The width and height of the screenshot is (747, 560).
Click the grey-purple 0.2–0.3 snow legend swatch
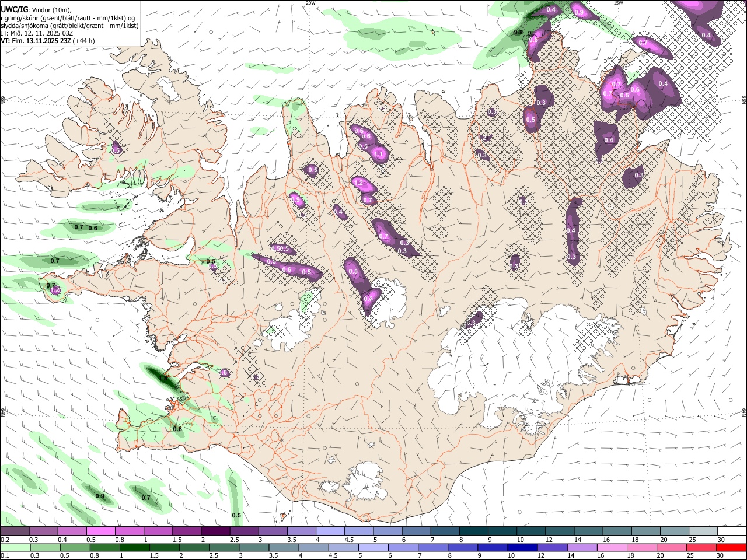pyautogui.click(x=15, y=531)
